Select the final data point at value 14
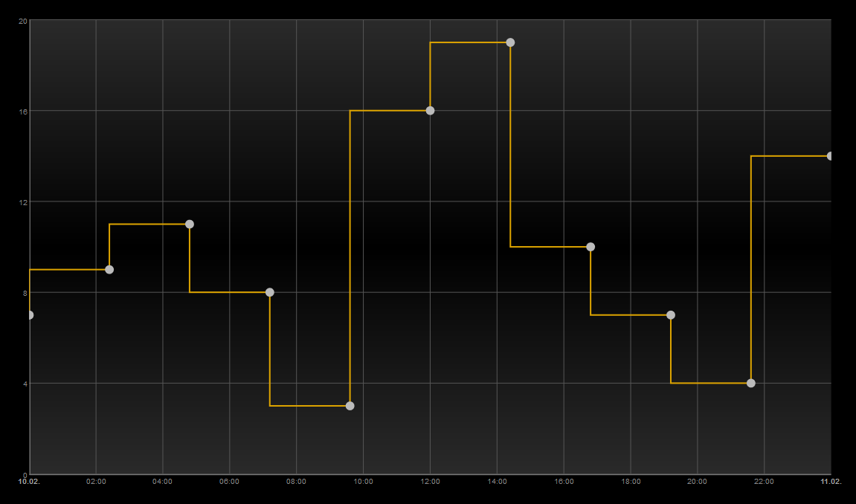The width and height of the screenshot is (856, 504). coord(829,156)
